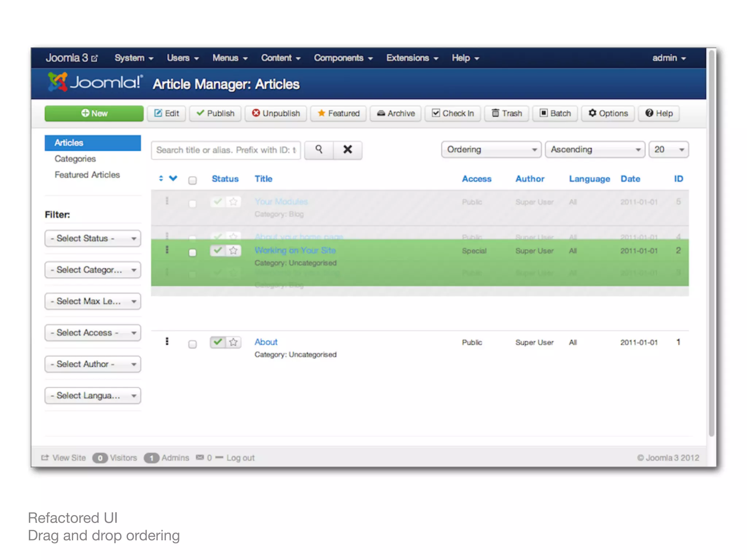Open the Components menu

(343, 58)
